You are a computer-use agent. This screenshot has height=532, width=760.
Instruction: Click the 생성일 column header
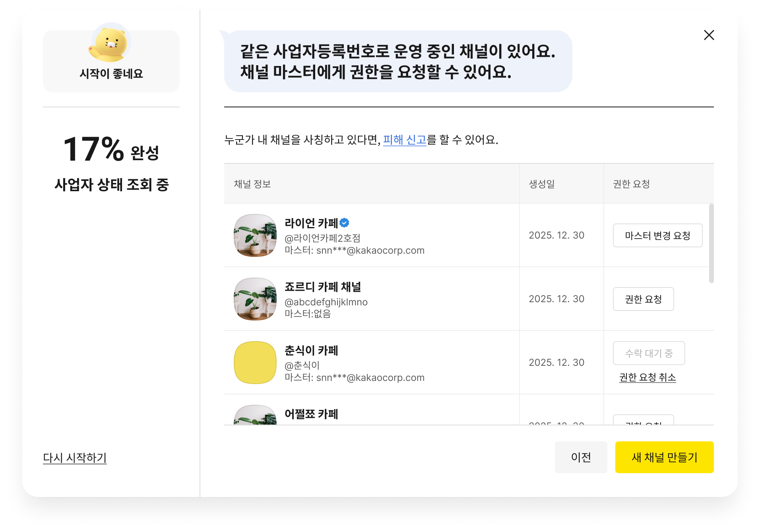(x=541, y=184)
